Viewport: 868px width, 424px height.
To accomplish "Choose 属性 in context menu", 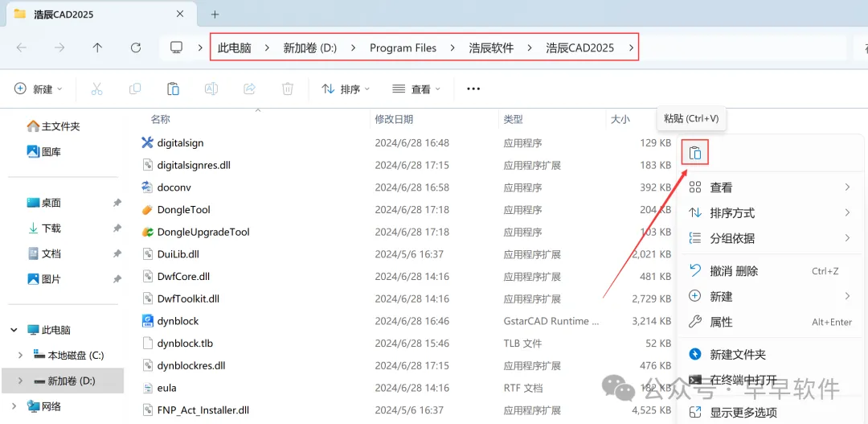I will (769, 322).
